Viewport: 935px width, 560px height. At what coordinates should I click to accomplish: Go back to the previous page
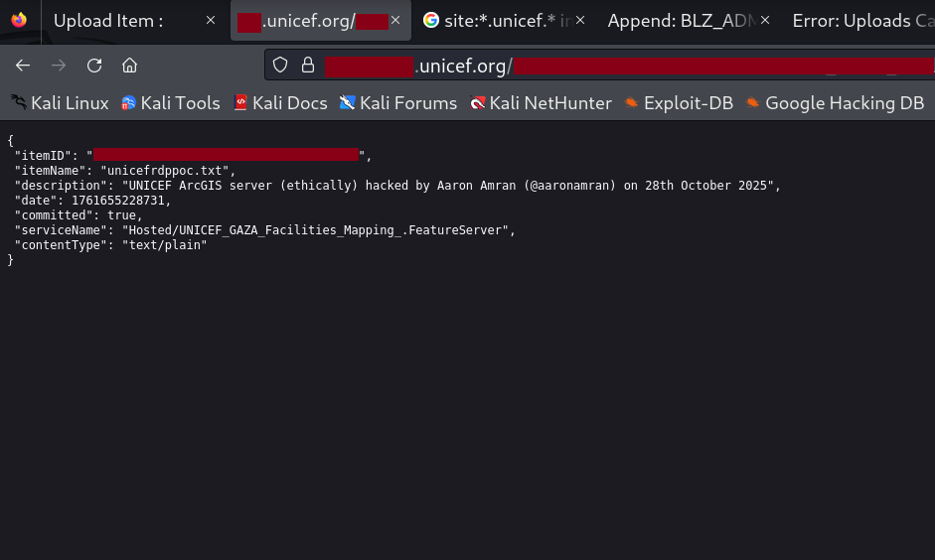23,66
